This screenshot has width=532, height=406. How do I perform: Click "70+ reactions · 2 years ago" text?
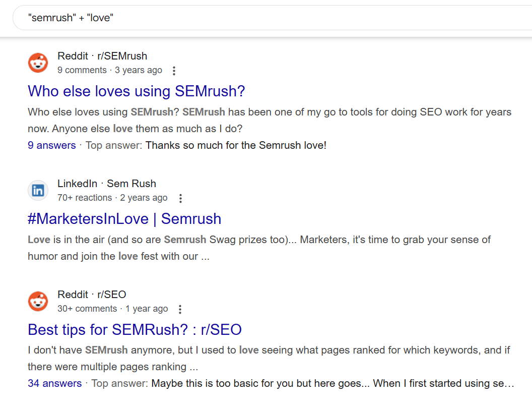[x=112, y=198]
